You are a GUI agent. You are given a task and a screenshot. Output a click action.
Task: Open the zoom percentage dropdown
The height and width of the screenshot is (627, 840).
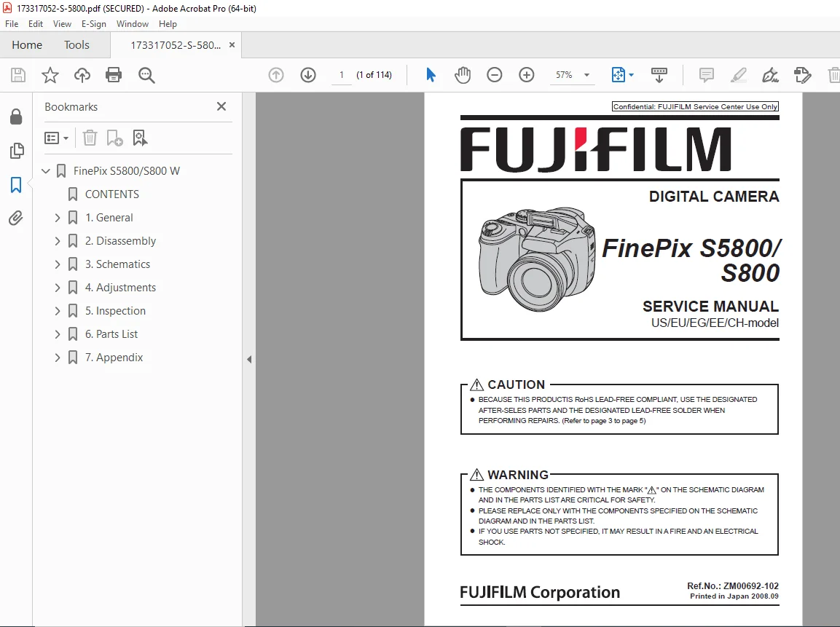587,75
